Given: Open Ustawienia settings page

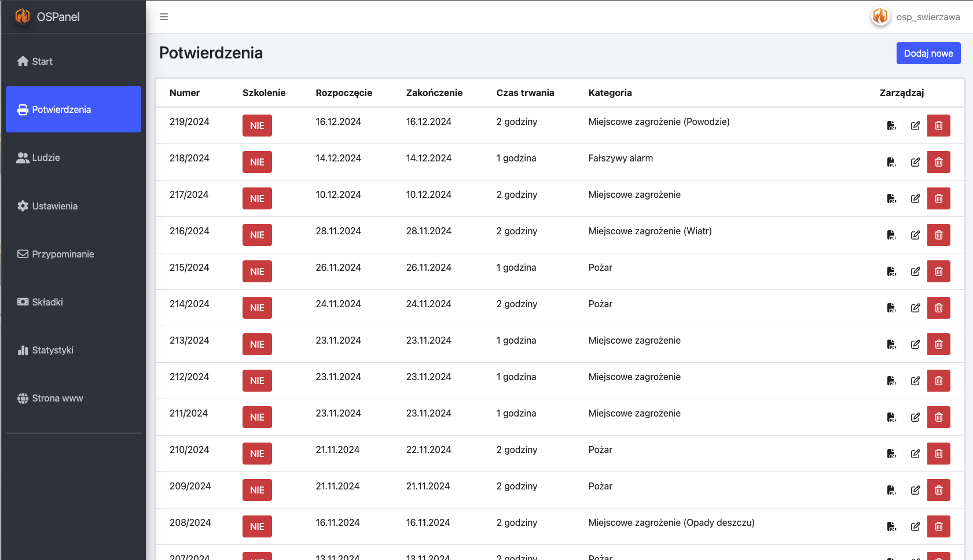Looking at the screenshot, I should (74, 206).
